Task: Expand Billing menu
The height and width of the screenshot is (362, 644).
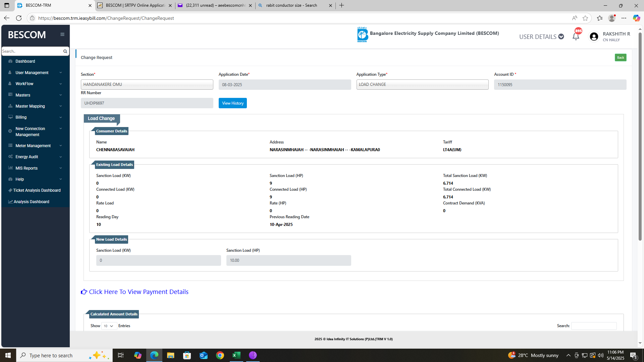Action: [x=35, y=117]
